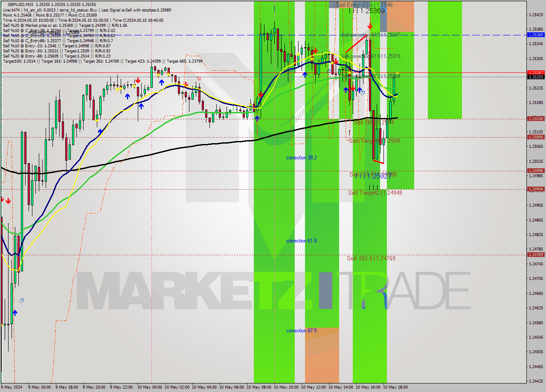This screenshot has width=546, height=392.
Task: Click the 1.24769 price level tag
Action: 536,255
